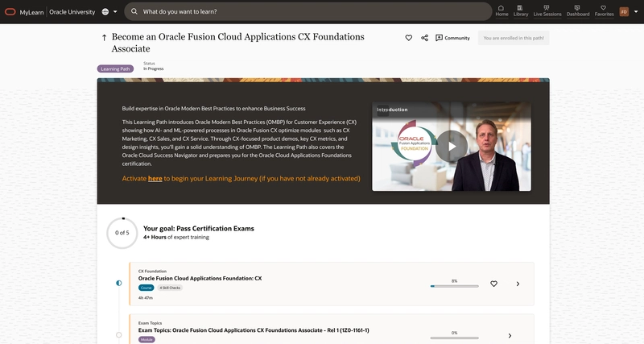
Task: Click the user profile avatar
Action: point(624,11)
